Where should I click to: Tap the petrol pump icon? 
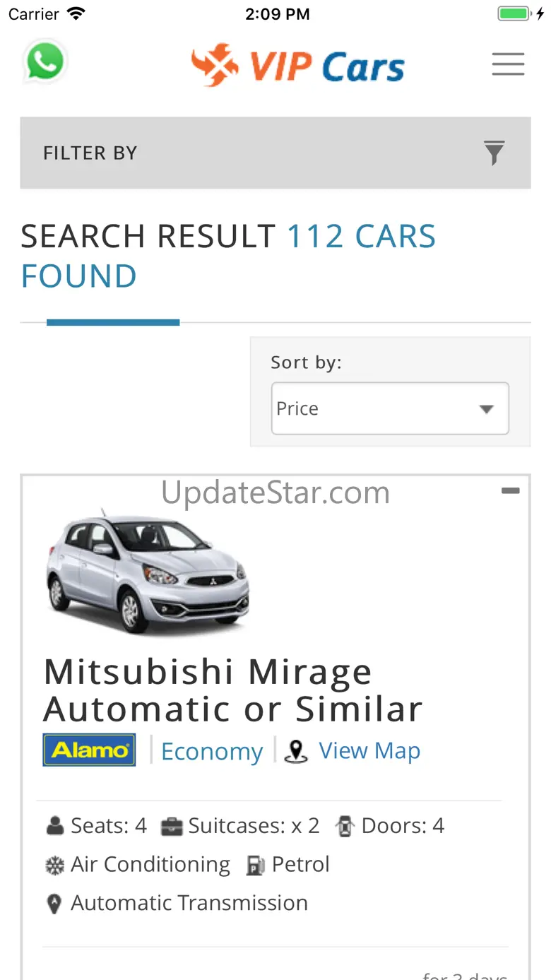click(255, 866)
